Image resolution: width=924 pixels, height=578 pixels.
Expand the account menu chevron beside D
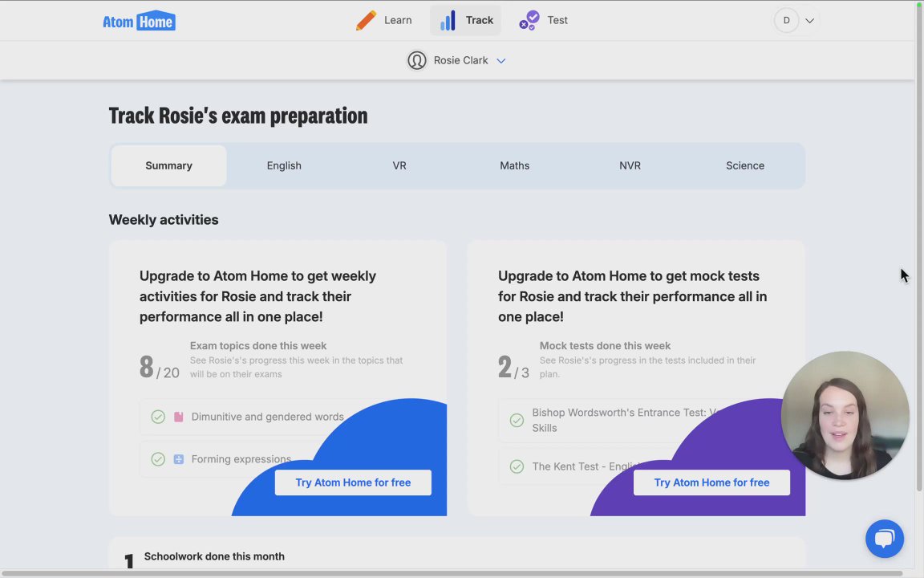click(809, 21)
